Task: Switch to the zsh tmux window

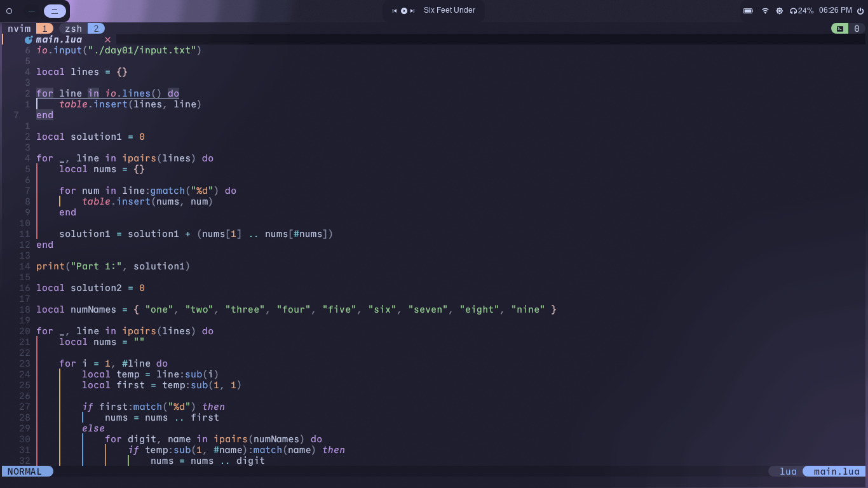Action: point(73,29)
